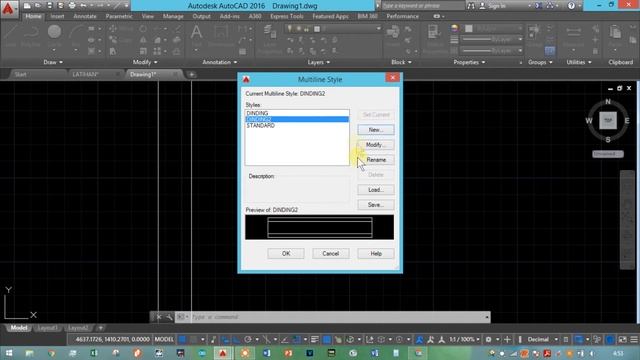This screenshot has height=360, width=640.
Task: Click the object color swatch in Properties panel
Action: pos(469,28)
